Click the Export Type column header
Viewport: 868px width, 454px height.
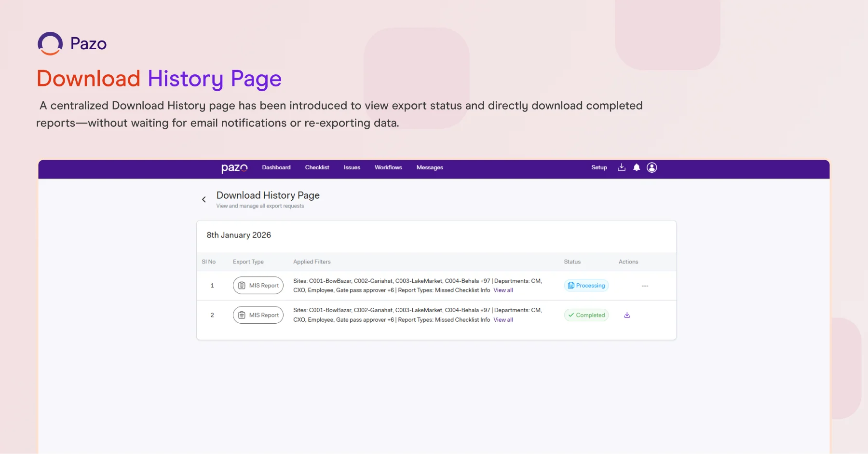pos(248,262)
